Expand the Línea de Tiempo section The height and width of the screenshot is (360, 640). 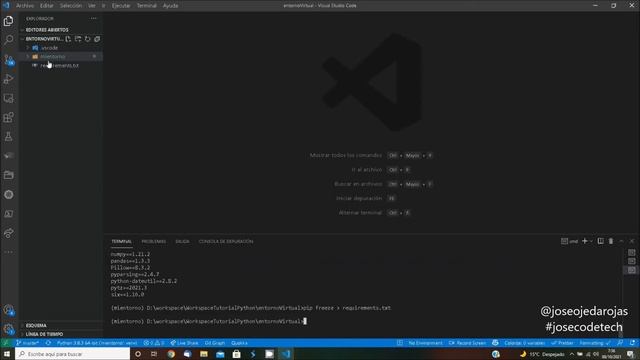61,334
